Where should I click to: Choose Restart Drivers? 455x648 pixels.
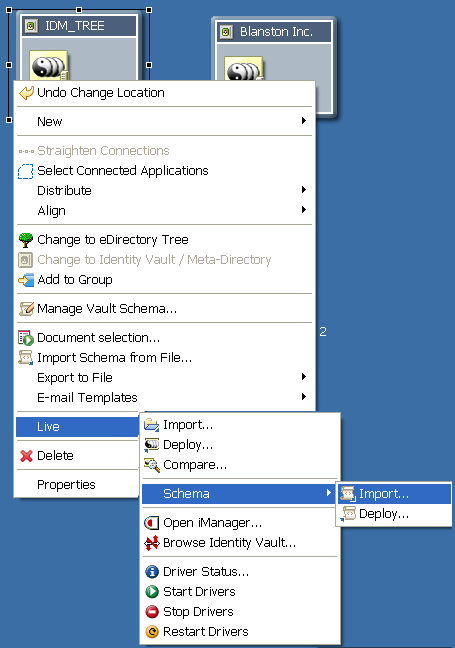click(240, 631)
